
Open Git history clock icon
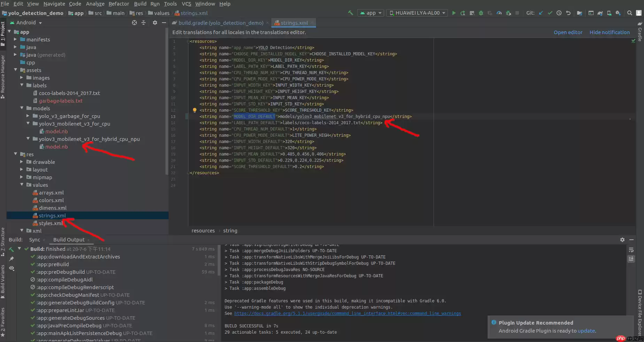(x=559, y=13)
